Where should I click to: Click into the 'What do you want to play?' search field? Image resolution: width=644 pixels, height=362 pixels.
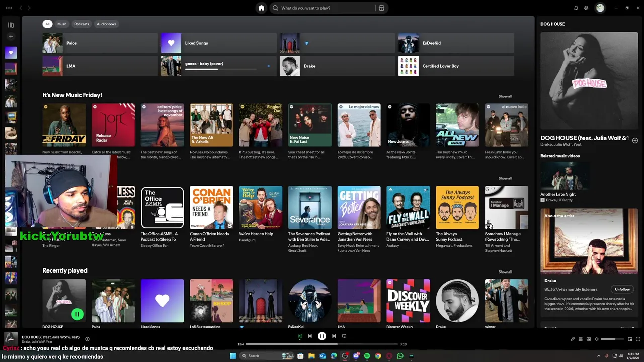[327, 8]
